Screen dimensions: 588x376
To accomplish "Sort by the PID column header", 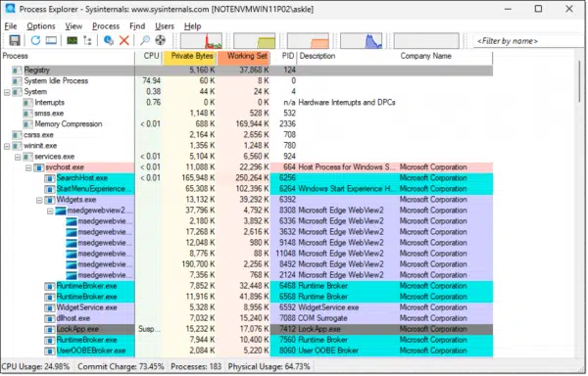I will click(x=284, y=56).
